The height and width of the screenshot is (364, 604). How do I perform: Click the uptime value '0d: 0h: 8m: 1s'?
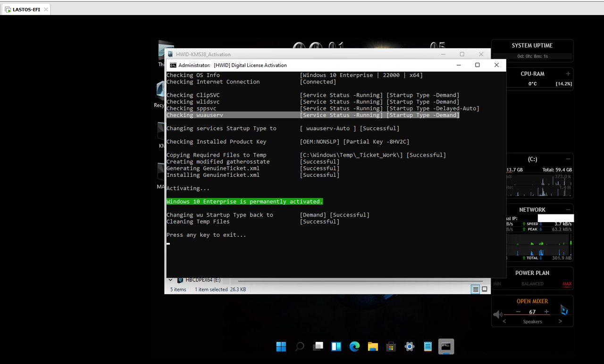pyautogui.click(x=532, y=57)
